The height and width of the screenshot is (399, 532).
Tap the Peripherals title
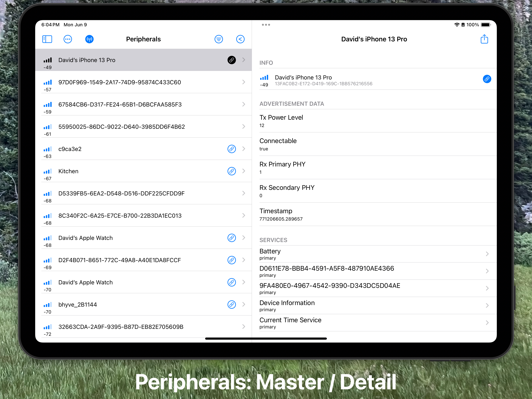[x=143, y=39]
